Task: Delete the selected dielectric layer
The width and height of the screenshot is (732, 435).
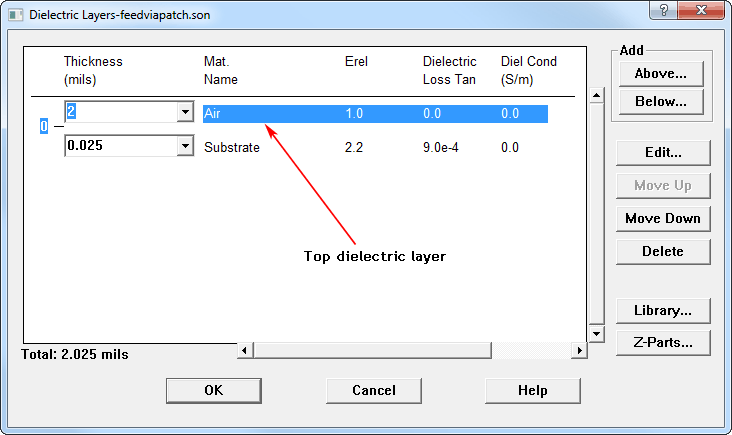Action: 663,252
